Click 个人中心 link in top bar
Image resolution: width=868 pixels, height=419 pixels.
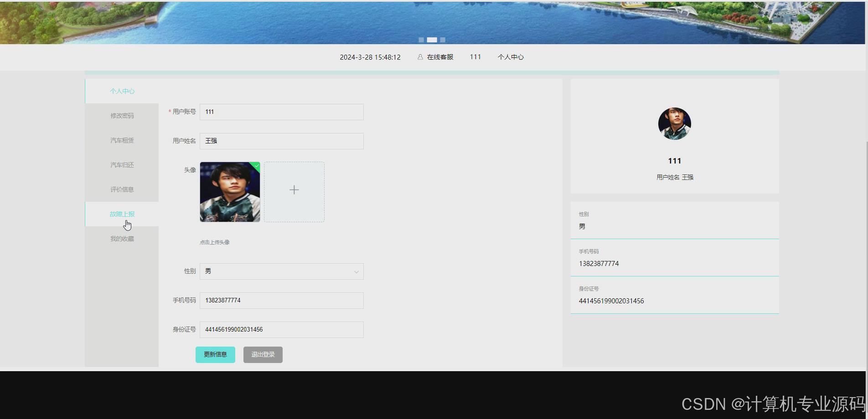[x=511, y=57]
